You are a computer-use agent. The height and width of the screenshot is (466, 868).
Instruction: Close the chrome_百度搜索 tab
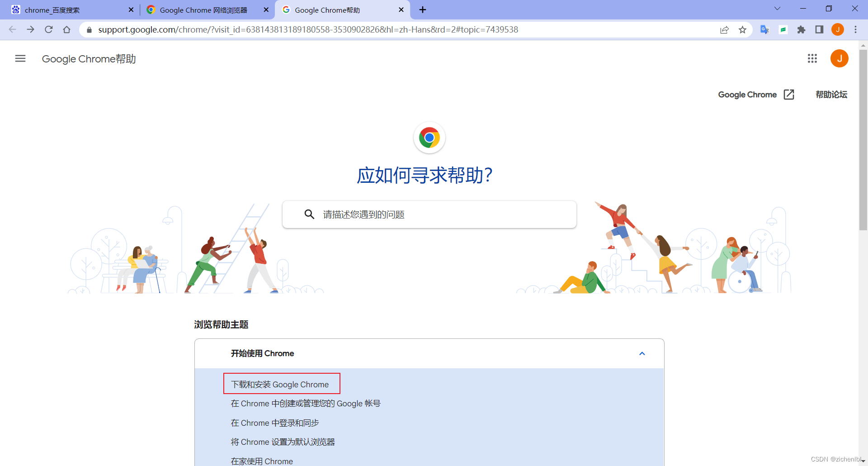(131, 10)
